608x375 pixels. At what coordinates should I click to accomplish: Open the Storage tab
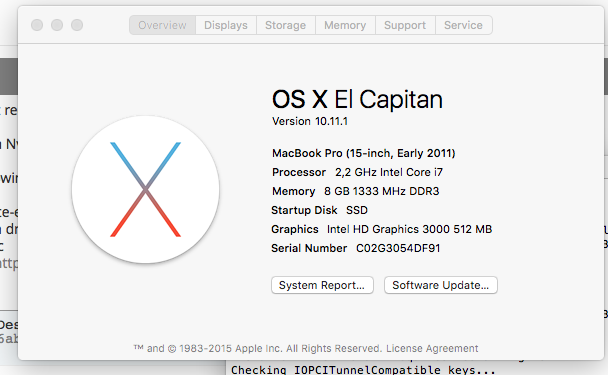[x=285, y=25]
